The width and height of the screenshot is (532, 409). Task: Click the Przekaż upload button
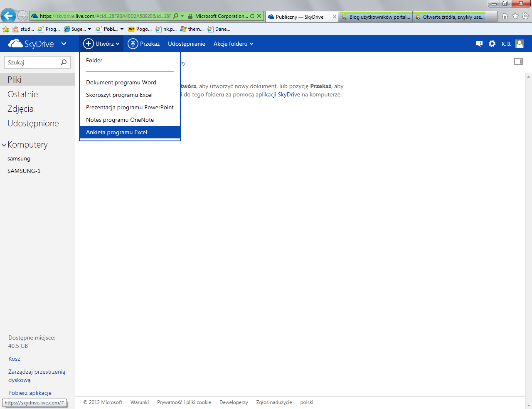pyautogui.click(x=144, y=44)
